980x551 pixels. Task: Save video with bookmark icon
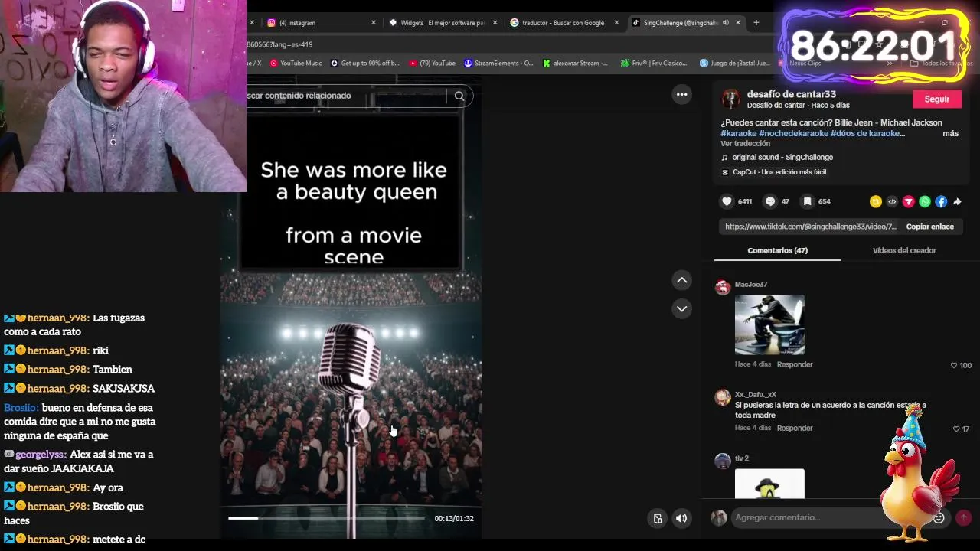[807, 201]
